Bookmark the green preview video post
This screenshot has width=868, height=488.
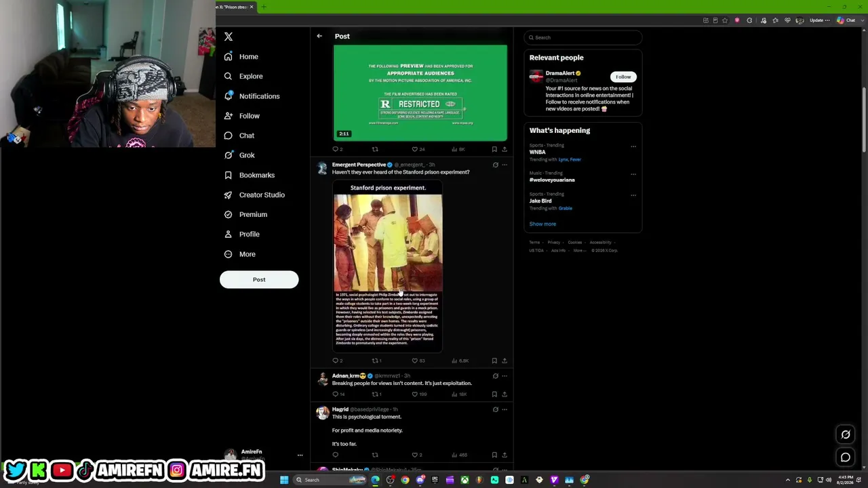coord(494,149)
